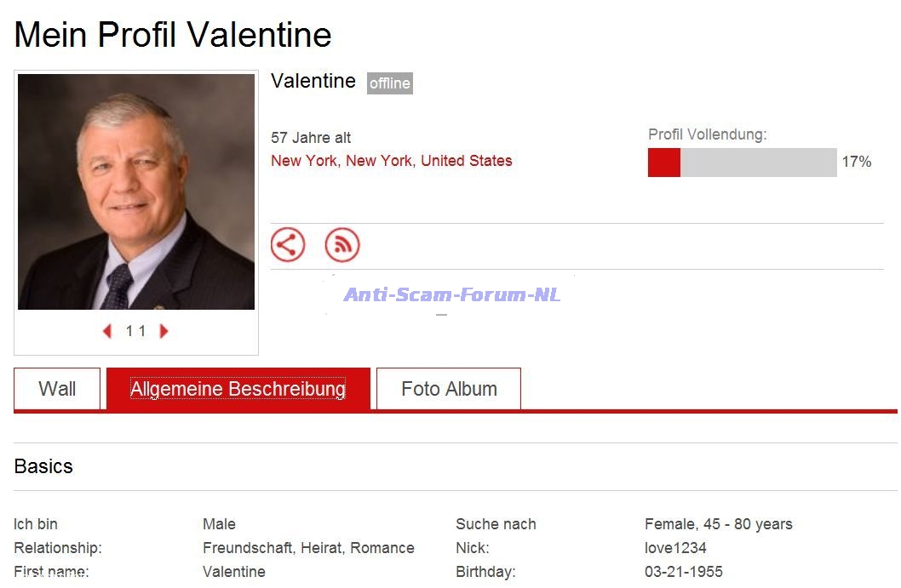Click the Profil Vollendung progress bar
The height and width of the screenshot is (588, 901).
point(742,163)
